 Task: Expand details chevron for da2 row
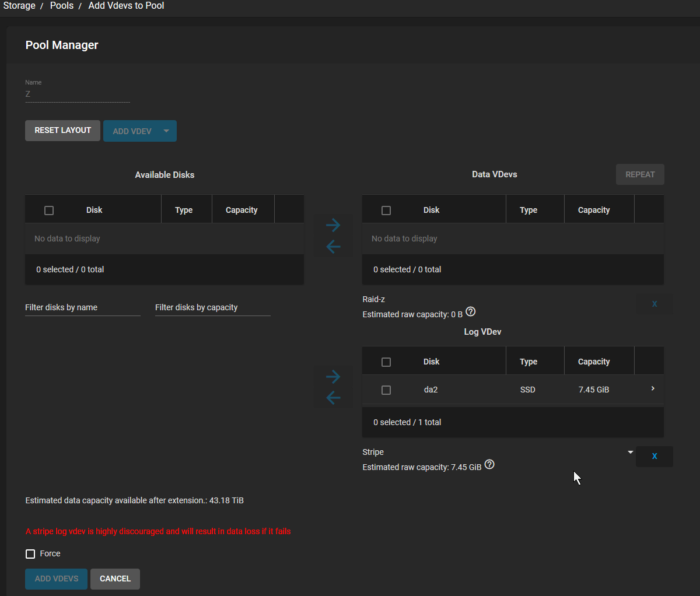tap(653, 388)
